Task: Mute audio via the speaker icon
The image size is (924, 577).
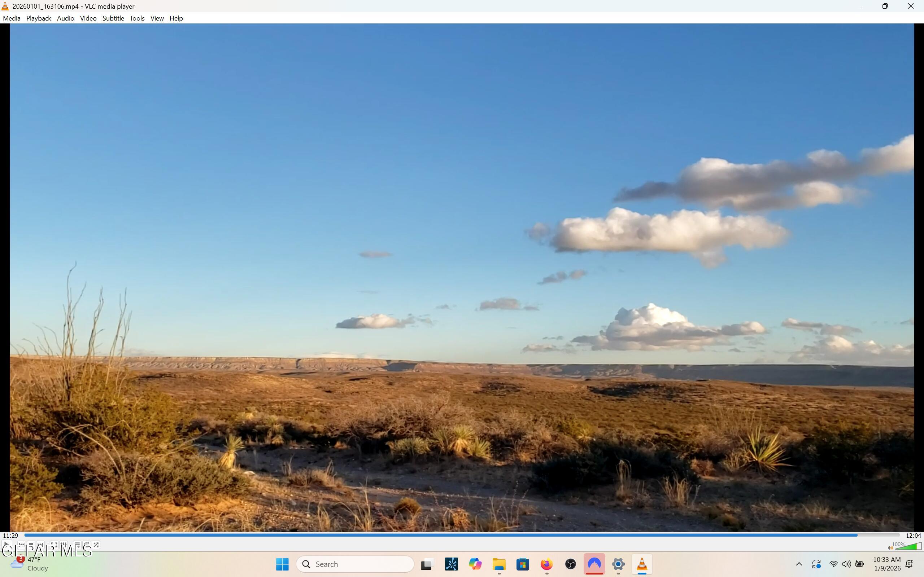Action: click(890, 548)
